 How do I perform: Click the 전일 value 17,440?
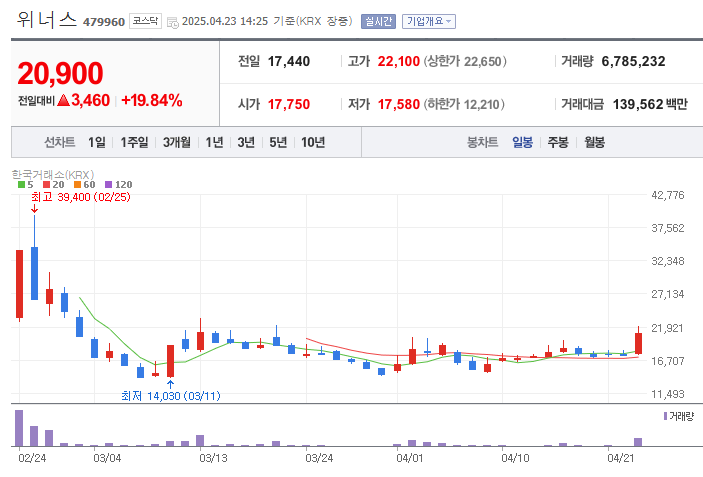point(289,61)
